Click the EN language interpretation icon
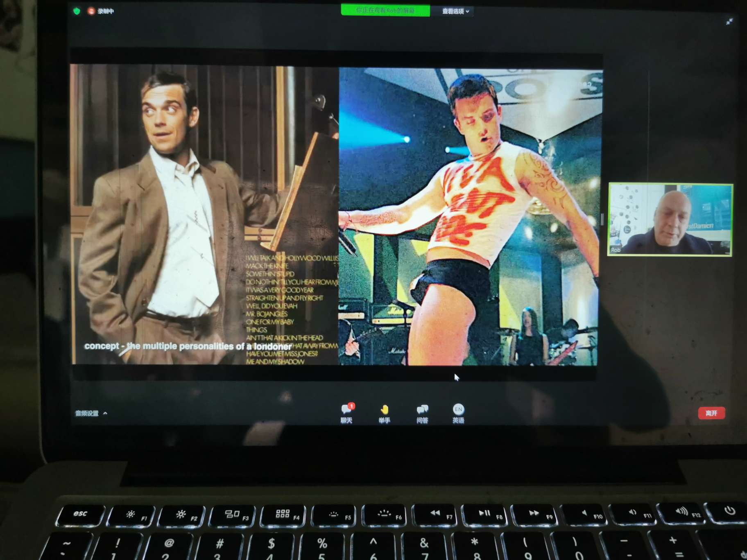 (458, 409)
